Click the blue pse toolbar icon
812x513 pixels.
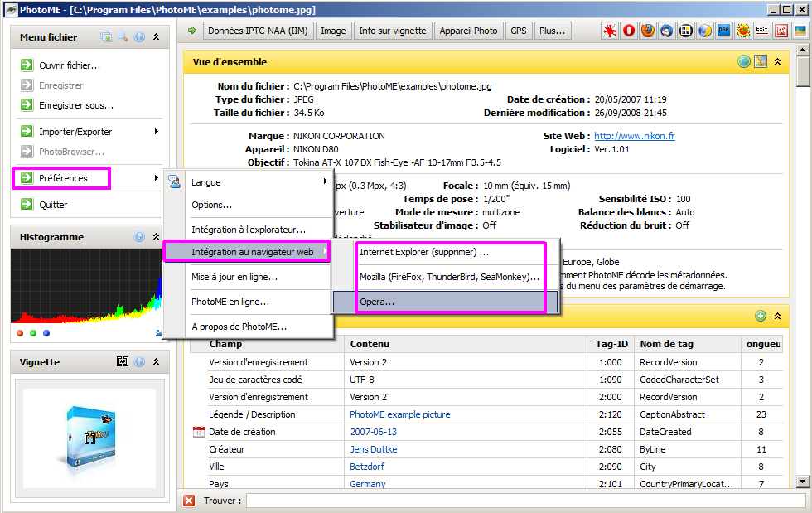pyautogui.click(x=724, y=31)
